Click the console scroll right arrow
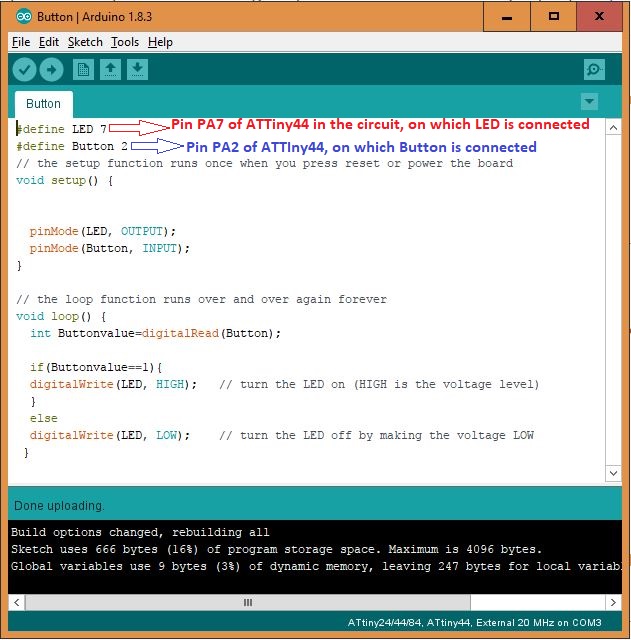This screenshot has width=631, height=640. [613, 602]
